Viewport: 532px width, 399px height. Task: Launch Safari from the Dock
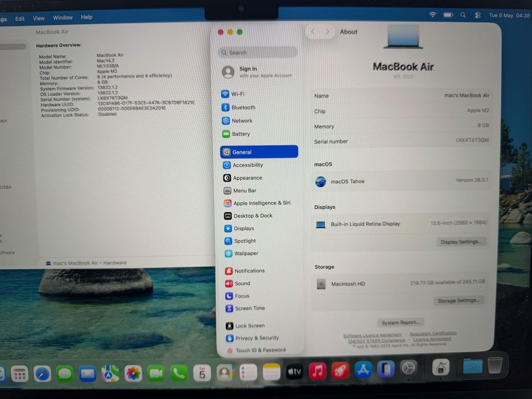tap(42, 374)
